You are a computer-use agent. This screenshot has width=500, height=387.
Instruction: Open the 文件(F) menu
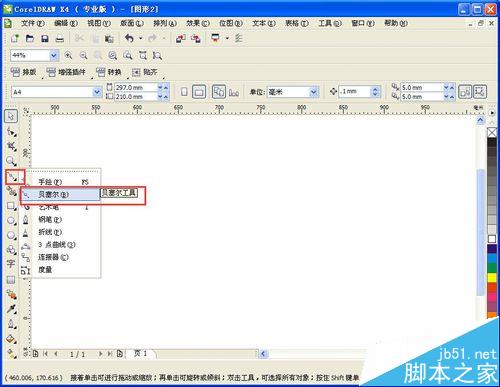[x=33, y=23]
